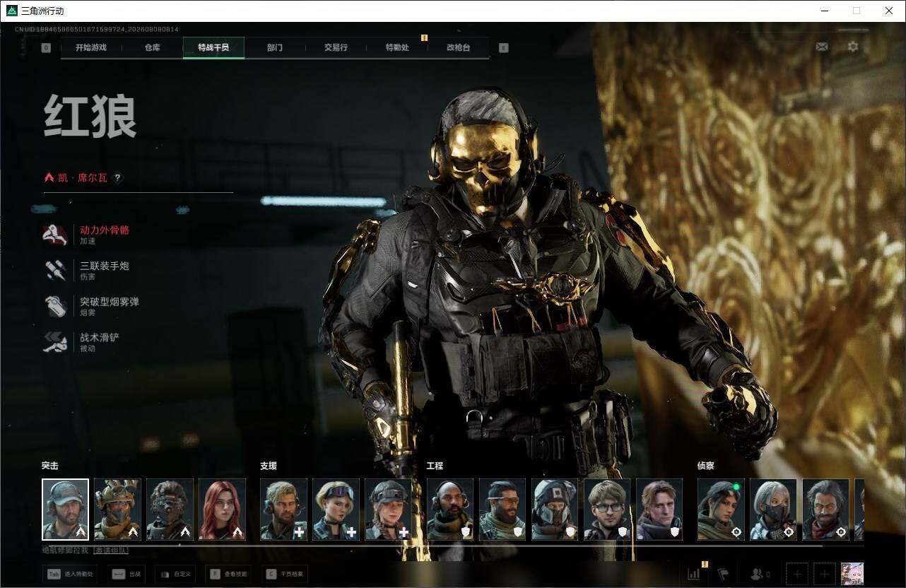This screenshot has height=588, width=906.
Task: Select the 动力外骨骼 skill icon
Action: point(55,235)
